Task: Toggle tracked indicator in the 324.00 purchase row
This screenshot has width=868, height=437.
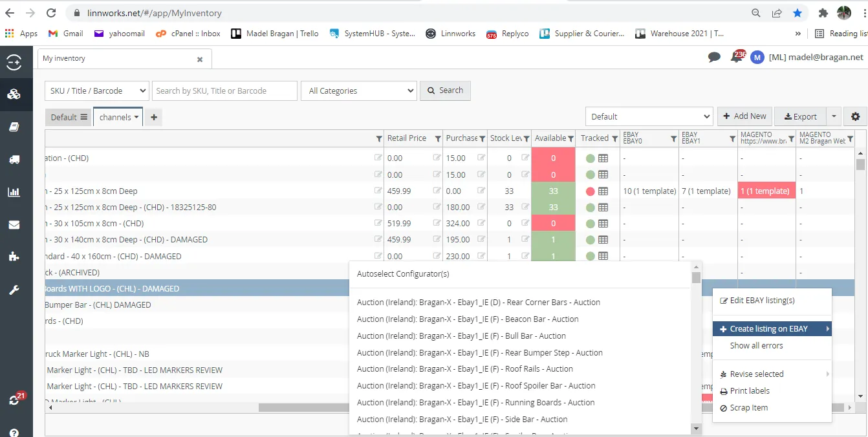Action: 590,224
